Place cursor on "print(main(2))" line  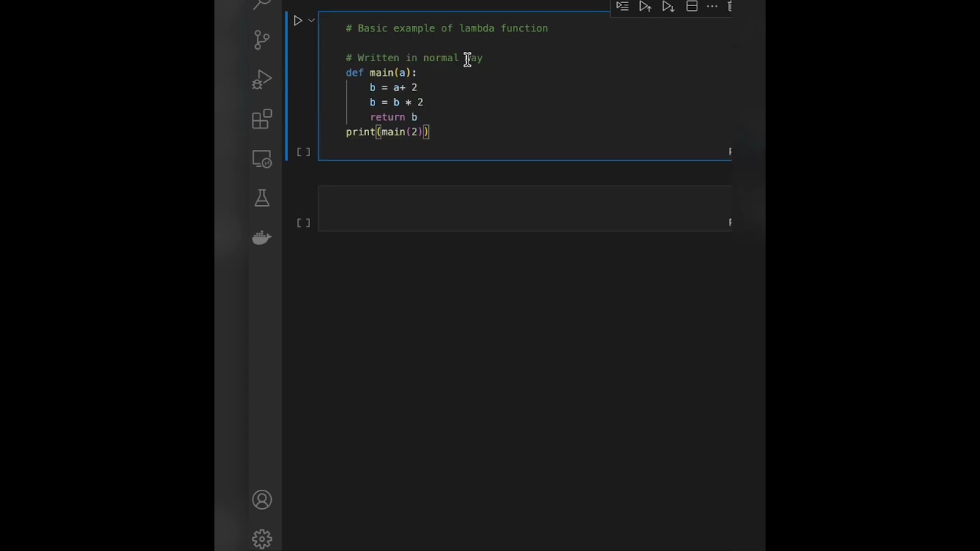point(387,132)
